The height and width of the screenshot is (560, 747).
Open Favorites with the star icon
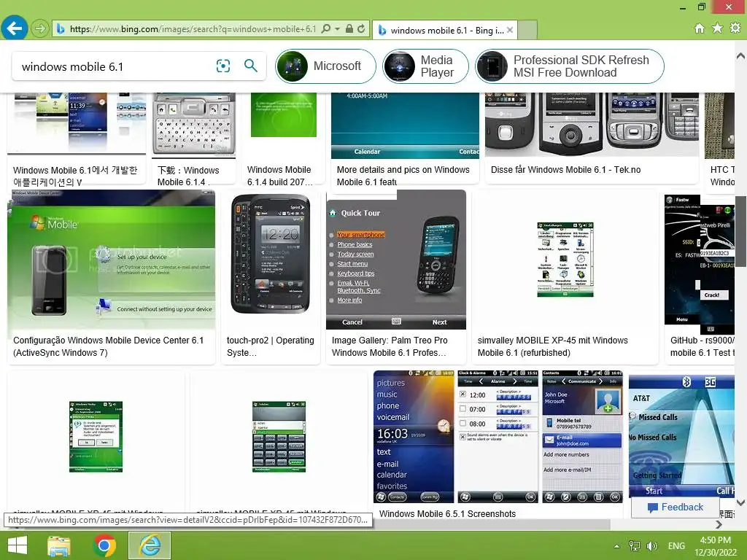click(x=717, y=28)
